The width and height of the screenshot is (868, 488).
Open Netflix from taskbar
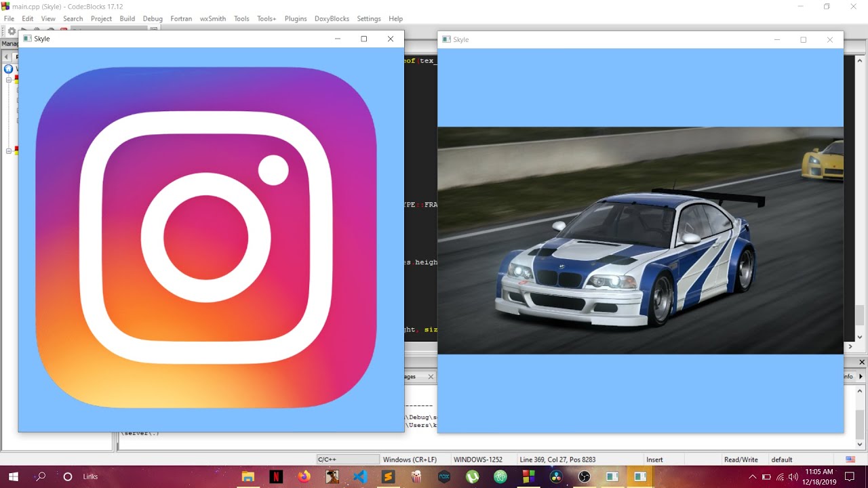tap(276, 476)
